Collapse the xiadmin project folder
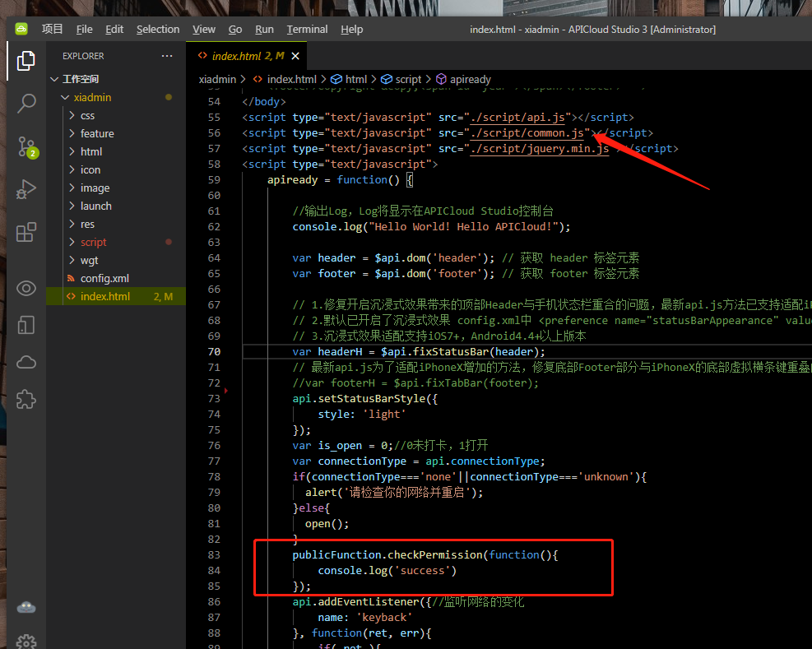 (92, 97)
